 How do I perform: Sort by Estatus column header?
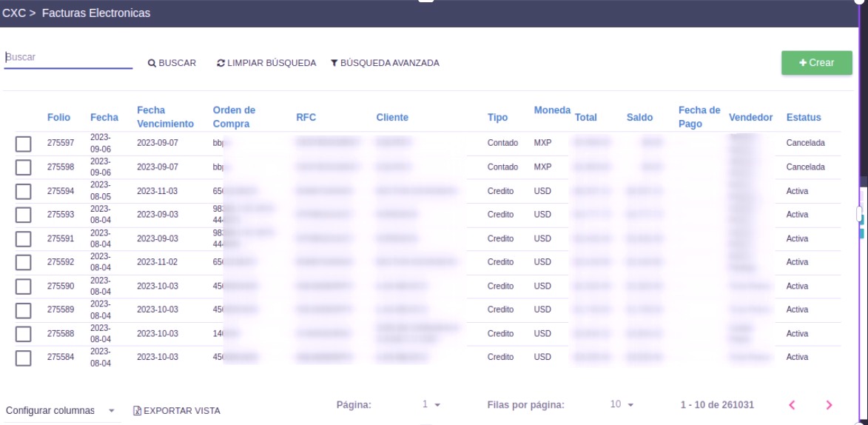(x=803, y=118)
